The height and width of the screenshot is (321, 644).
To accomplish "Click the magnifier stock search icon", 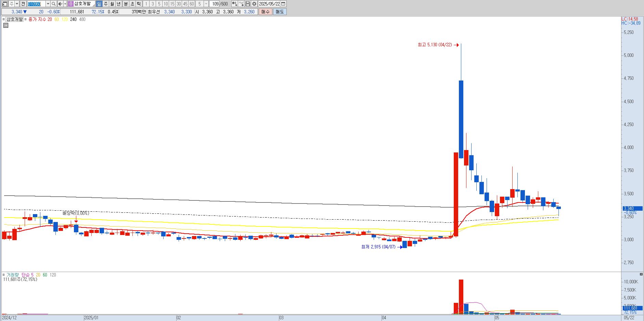I will click(54, 4).
